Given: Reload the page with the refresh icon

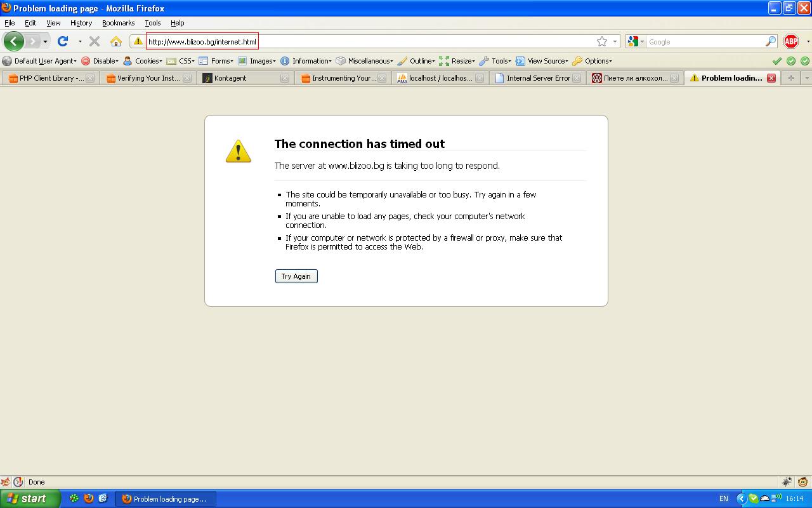Looking at the screenshot, I should 63,41.
